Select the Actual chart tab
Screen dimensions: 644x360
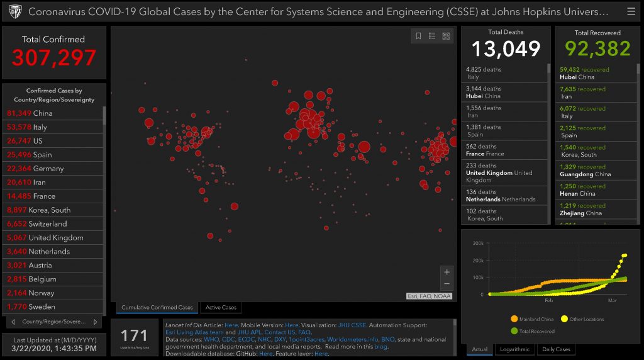tap(479, 349)
